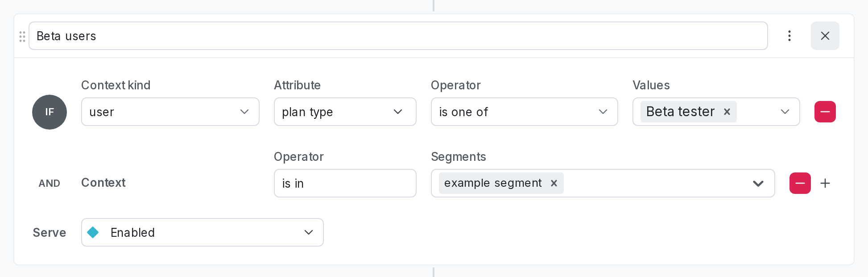The height and width of the screenshot is (277, 868).
Task: Click the 'is in' operator field
Action: tap(345, 183)
